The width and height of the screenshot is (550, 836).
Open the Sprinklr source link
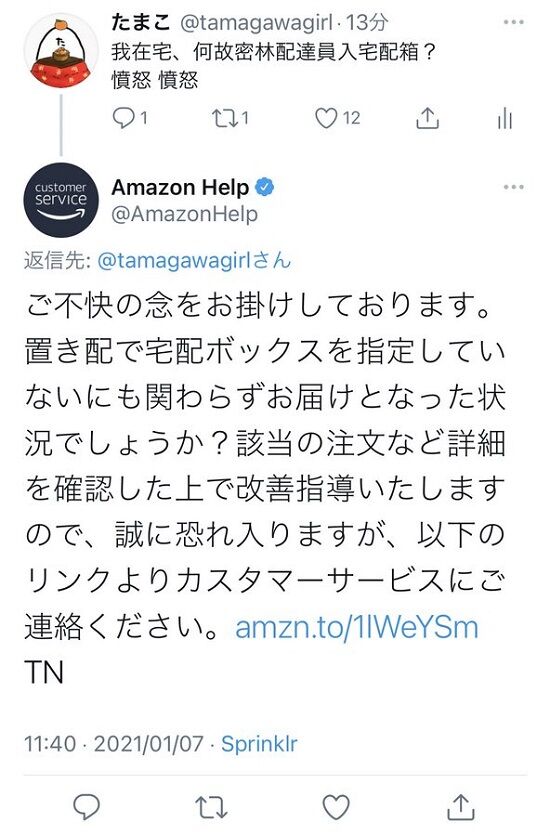pyautogui.click(x=259, y=744)
